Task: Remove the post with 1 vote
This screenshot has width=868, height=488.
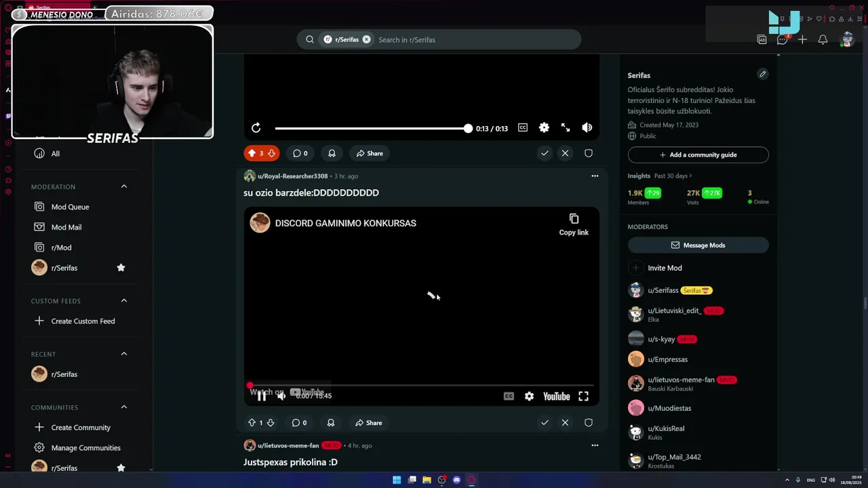Action: (x=565, y=423)
